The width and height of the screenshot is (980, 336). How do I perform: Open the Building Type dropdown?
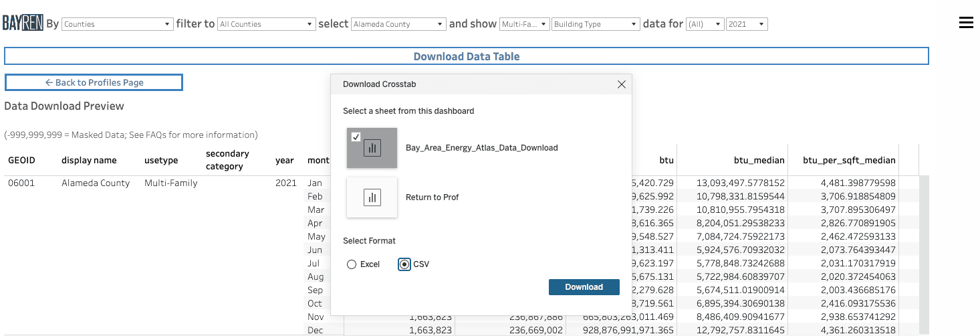[596, 24]
